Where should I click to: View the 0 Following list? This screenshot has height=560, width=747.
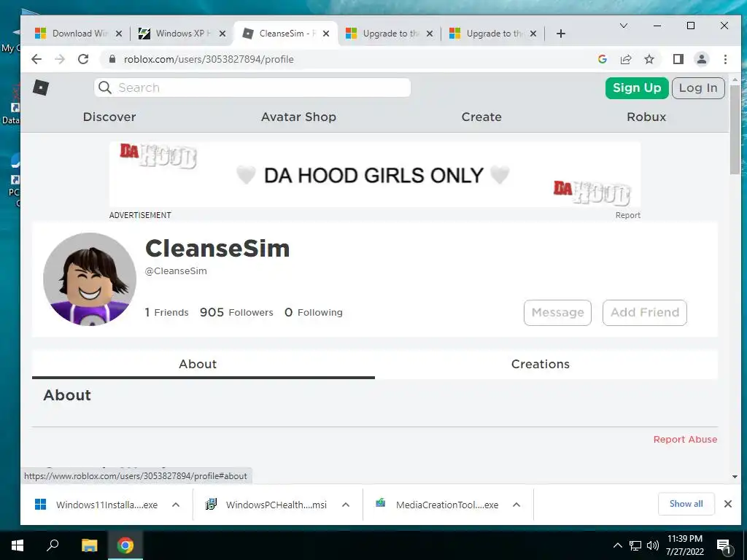coord(314,312)
